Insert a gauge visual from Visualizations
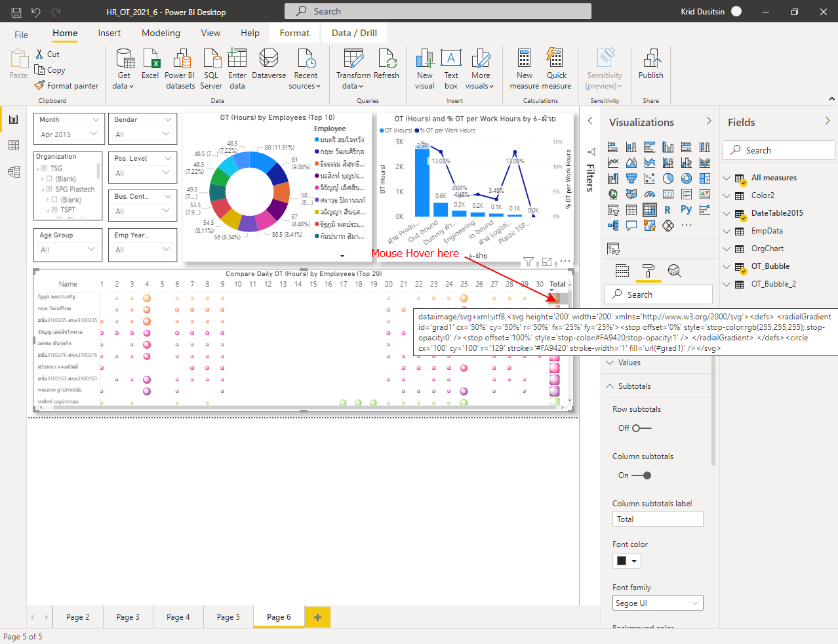Screen dimensions: 838x644 click(650, 193)
